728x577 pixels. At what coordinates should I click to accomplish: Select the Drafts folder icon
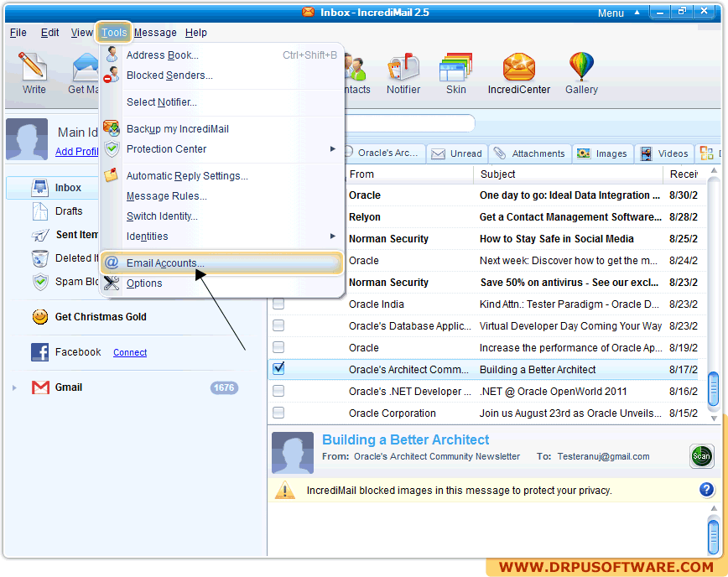pos(40,211)
